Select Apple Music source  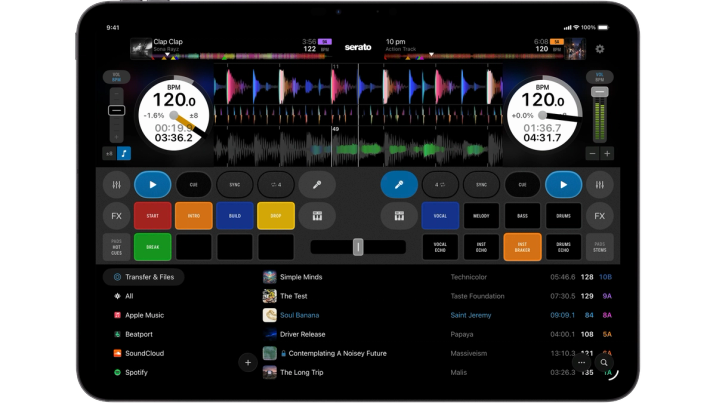point(138,315)
